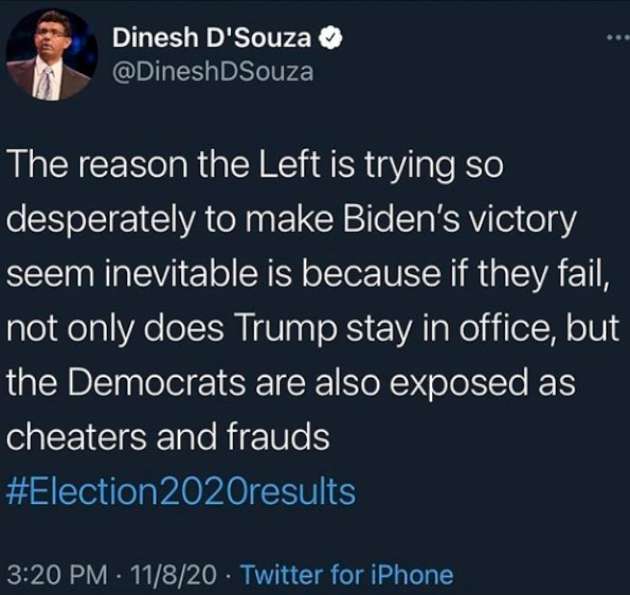
Task: Click the line "the Democrats are also exposed"
Action: [291, 382]
